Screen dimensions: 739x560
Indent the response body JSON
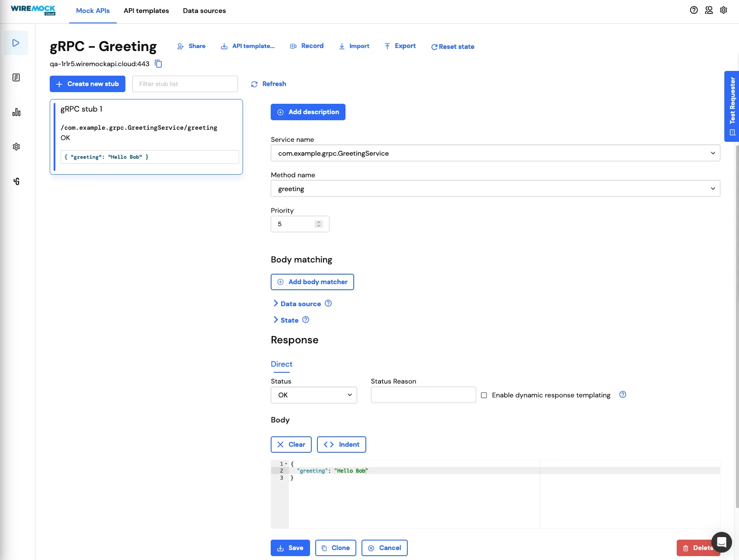342,445
